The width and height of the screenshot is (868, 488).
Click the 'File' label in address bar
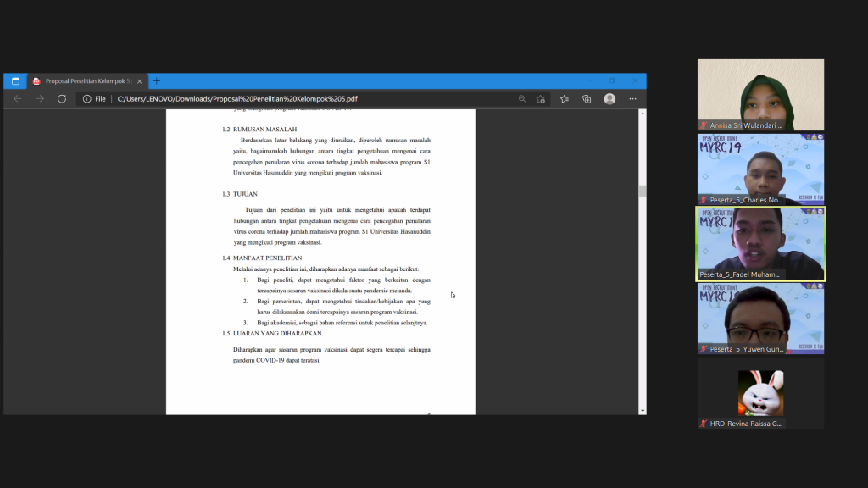pos(100,99)
